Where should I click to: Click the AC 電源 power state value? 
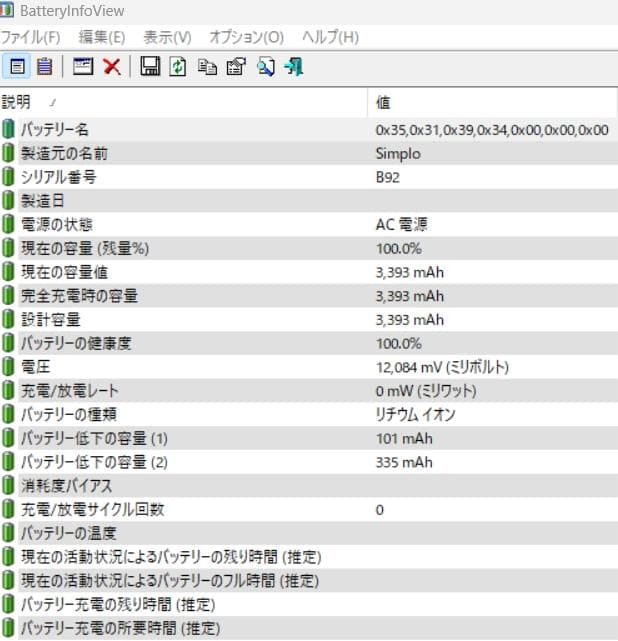(x=401, y=224)
